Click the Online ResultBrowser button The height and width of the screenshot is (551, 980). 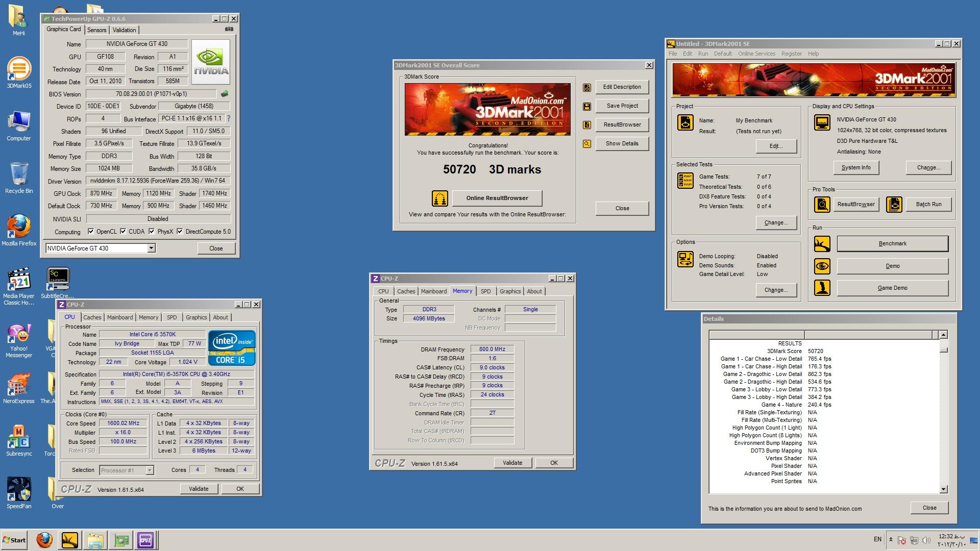(497, 198)
